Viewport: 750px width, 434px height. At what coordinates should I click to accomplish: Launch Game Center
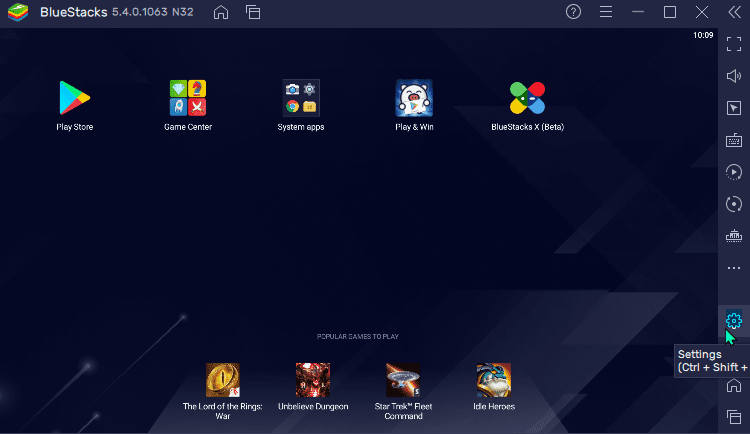click(x=188, y=98)
